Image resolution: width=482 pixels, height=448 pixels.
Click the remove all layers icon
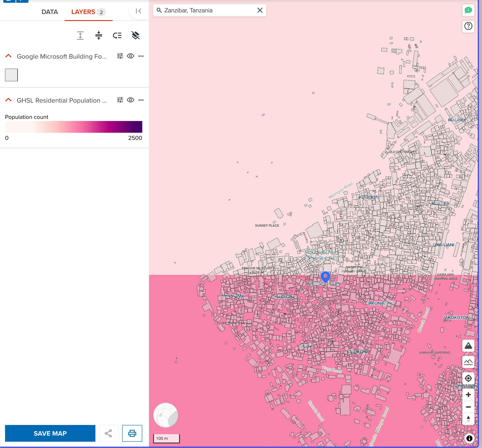136,35
